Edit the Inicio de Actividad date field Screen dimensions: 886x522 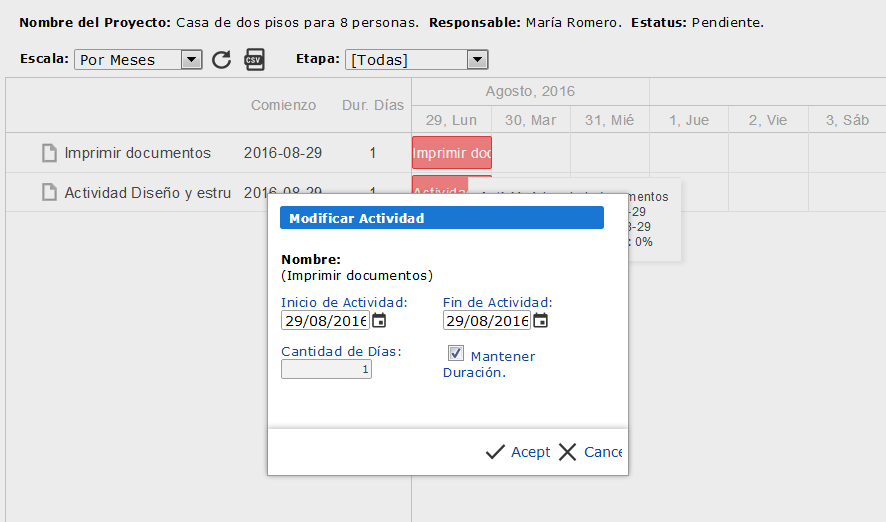(325, 321)
